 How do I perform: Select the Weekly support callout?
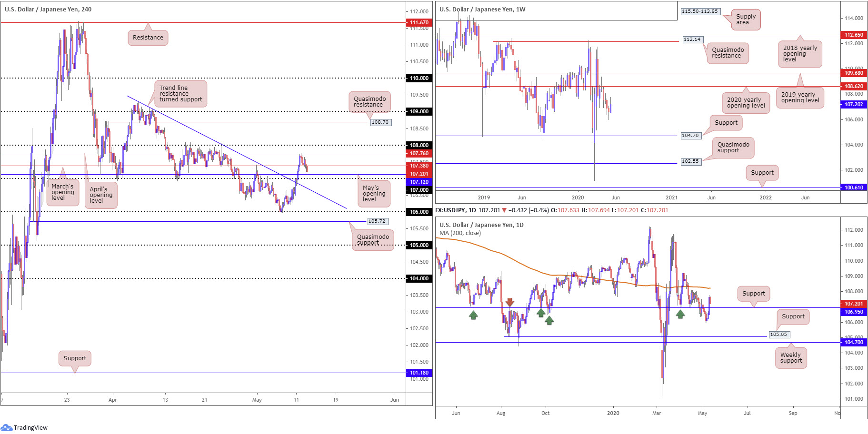tap(791, 358)
